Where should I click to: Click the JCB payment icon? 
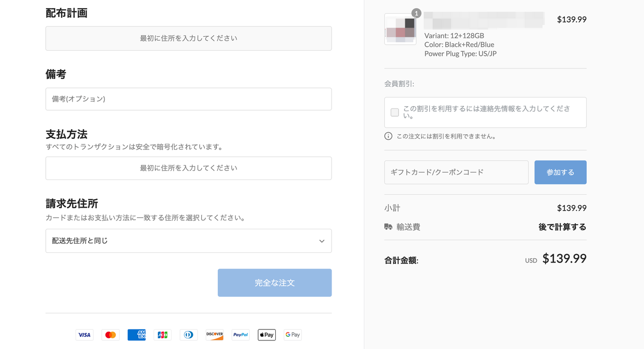pyautogui.click(x=162, y=334)
